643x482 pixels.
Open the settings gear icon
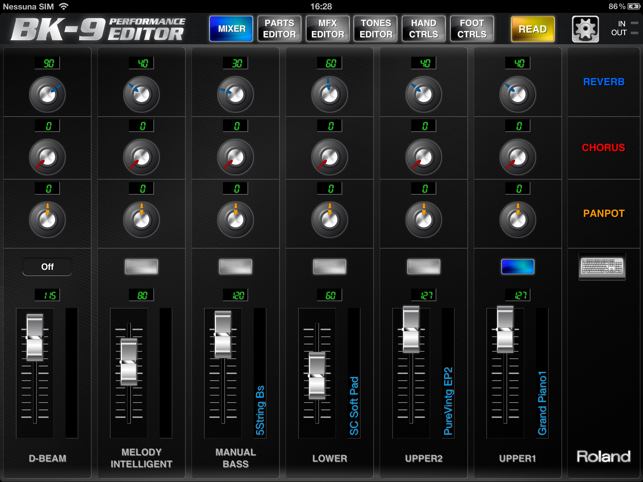click(585, 29)
